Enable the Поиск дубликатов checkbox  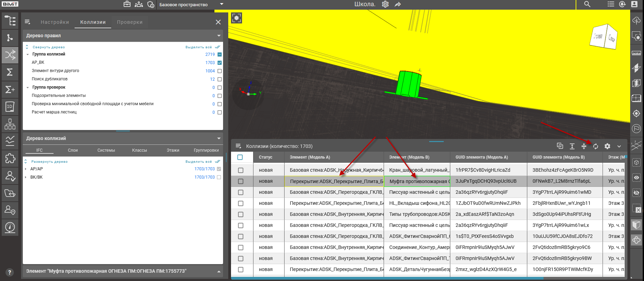pyautogui.click(x=220, y=79)
